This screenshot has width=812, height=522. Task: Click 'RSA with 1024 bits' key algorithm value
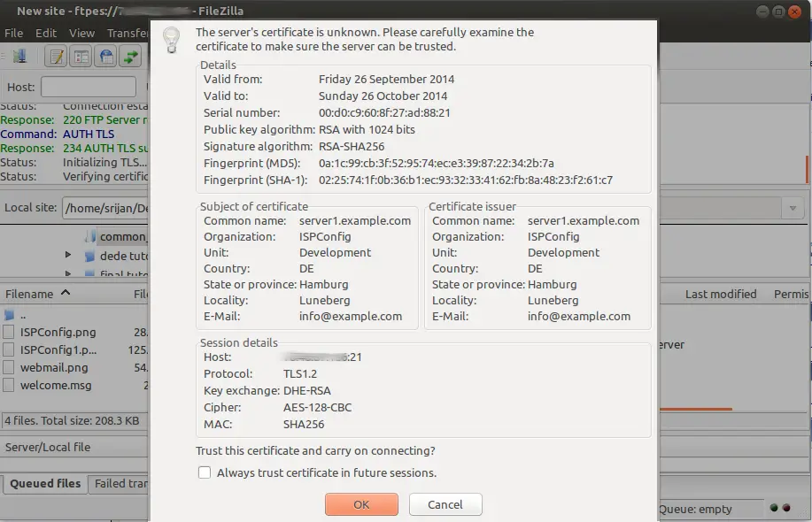pyautogui.click(x=367, y=129)
